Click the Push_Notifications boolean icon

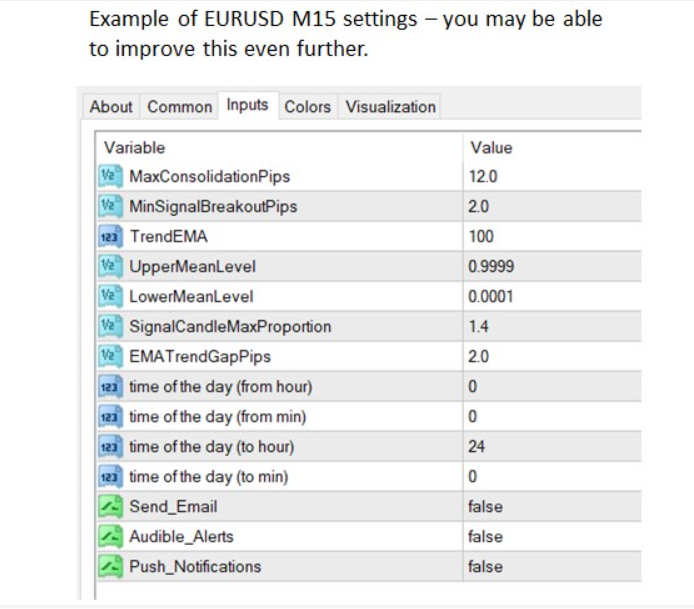pyautogui.click(x=110, y=567)
